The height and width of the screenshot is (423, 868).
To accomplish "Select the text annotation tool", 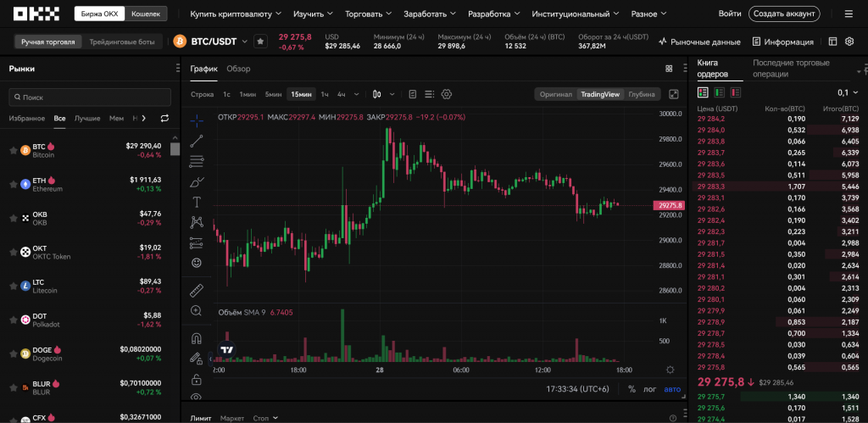I will click(x=197, y=202).
